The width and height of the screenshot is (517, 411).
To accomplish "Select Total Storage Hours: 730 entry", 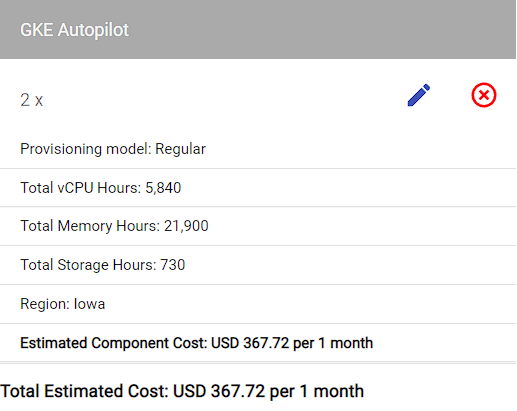I will [x=258, y=265].
